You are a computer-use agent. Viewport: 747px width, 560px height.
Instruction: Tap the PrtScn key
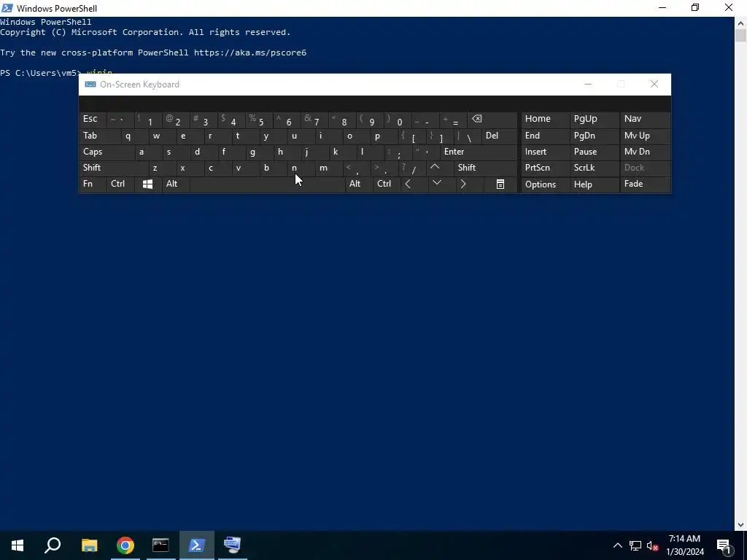(546, 168)
